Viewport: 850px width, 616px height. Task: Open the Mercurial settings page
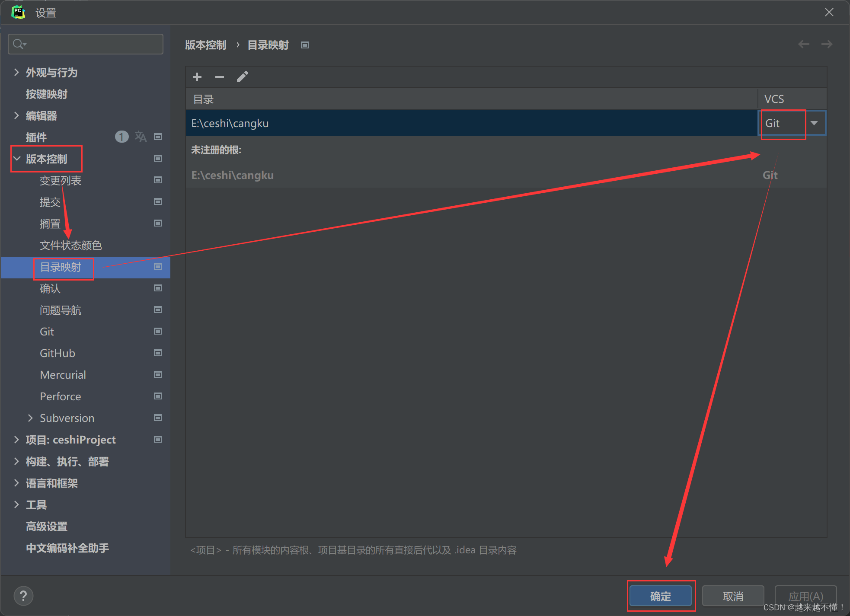[x=63, y=375]
